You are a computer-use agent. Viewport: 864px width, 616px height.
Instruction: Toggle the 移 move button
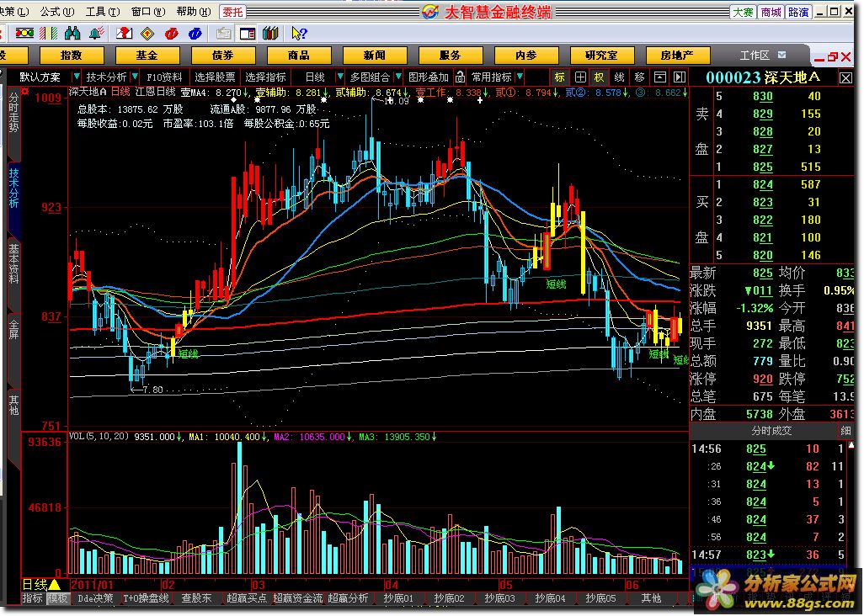639,77
